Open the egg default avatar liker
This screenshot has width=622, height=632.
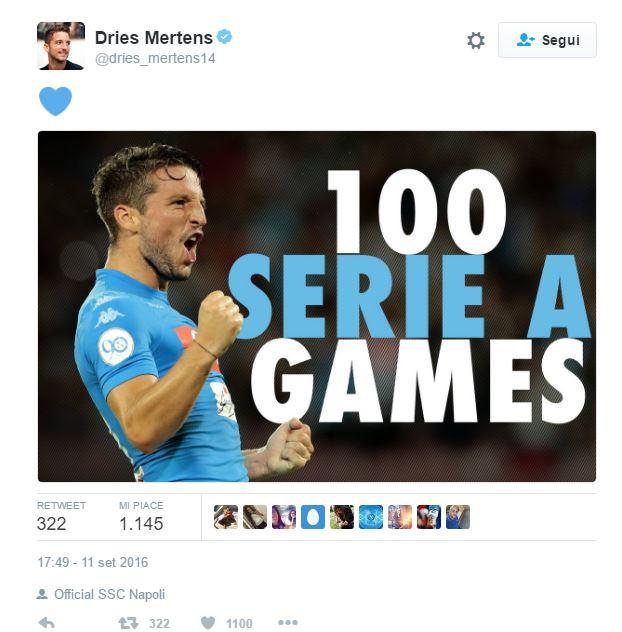(313, 517)
